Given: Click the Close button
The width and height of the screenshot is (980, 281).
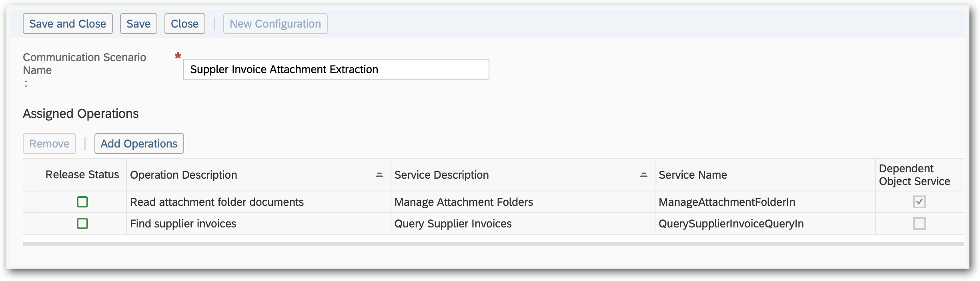Looking at the screenshot, I should pos(184,23).
